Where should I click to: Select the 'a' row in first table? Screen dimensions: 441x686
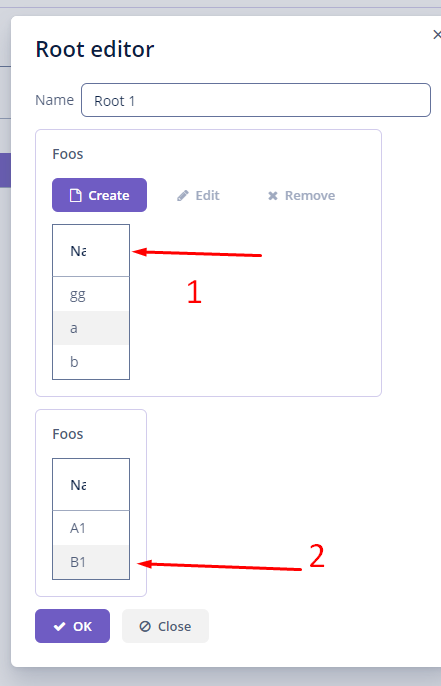pos(91,328)
